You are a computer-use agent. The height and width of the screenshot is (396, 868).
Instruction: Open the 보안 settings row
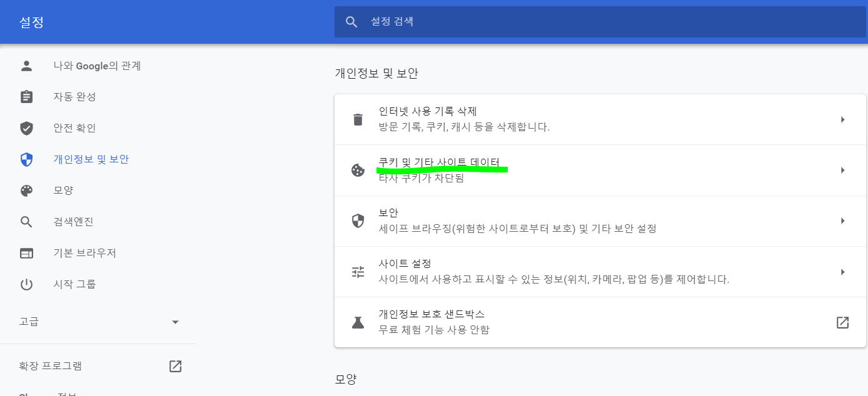600,220
